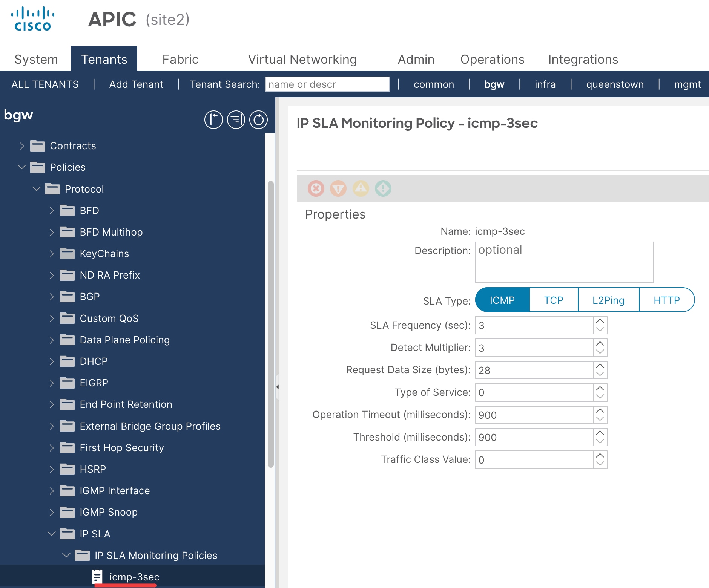Screen dimensions: 709x588
Task: Click the Description text area
Action: pos(564,262)
